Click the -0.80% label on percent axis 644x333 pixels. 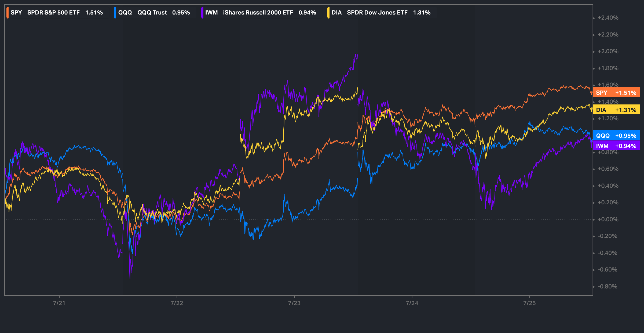607,287
